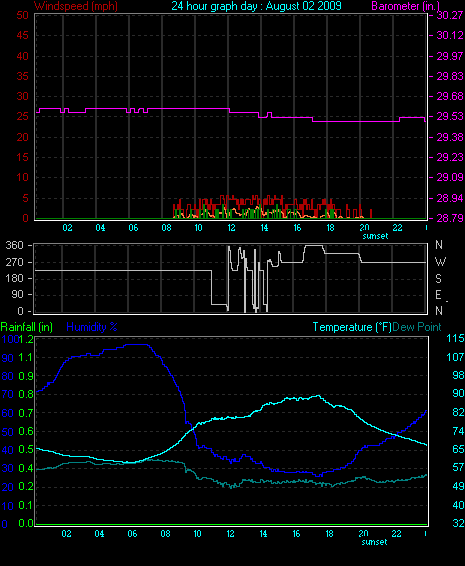
Task: Select the red 5 on windspeed axis
Action: 25,198
